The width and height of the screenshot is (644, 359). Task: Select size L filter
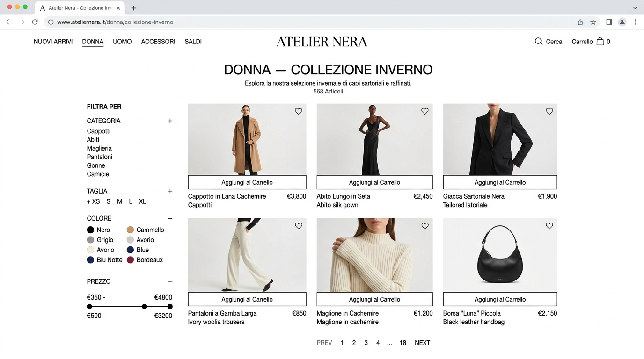pos(131,201)
